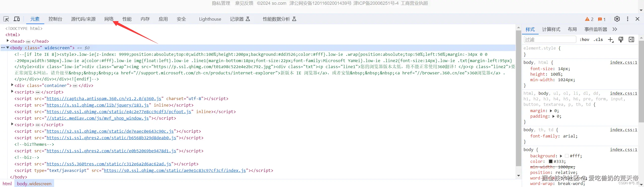Expand the background shorthand property arrow
This screenshot has height=187, width=644.
click(561, 156)
